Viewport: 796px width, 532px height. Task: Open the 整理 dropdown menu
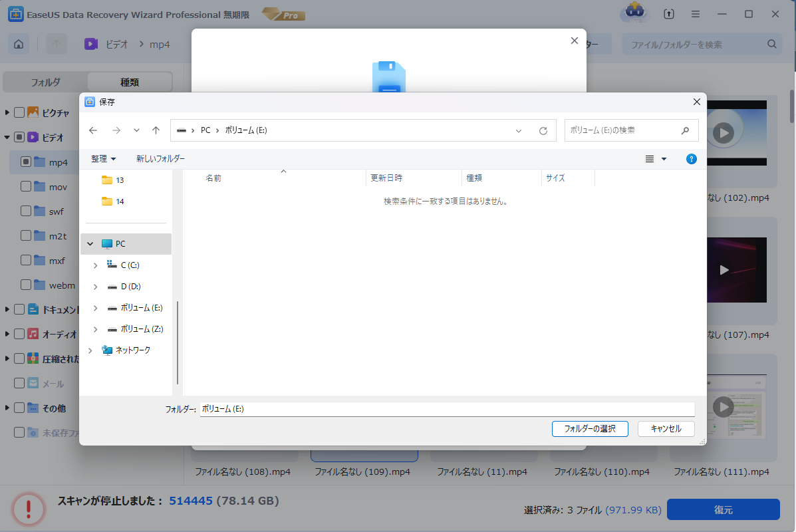[103, 159]
